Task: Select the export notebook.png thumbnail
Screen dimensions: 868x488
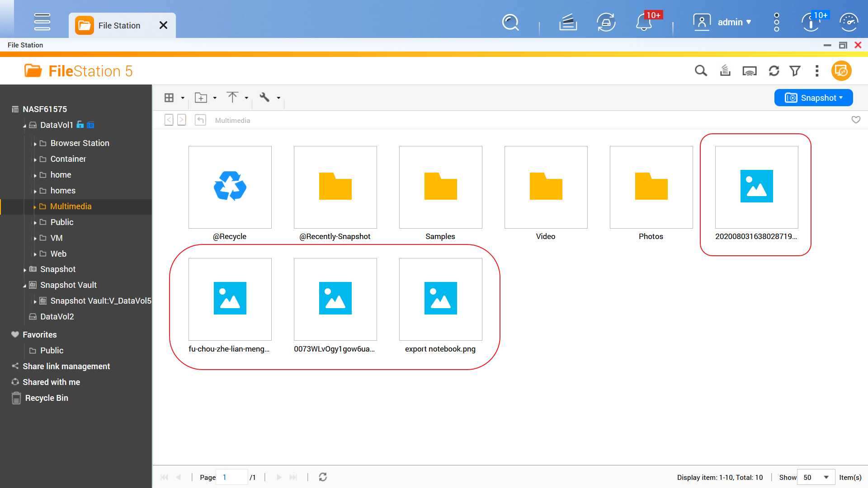Action: click(x=440, y=299)
